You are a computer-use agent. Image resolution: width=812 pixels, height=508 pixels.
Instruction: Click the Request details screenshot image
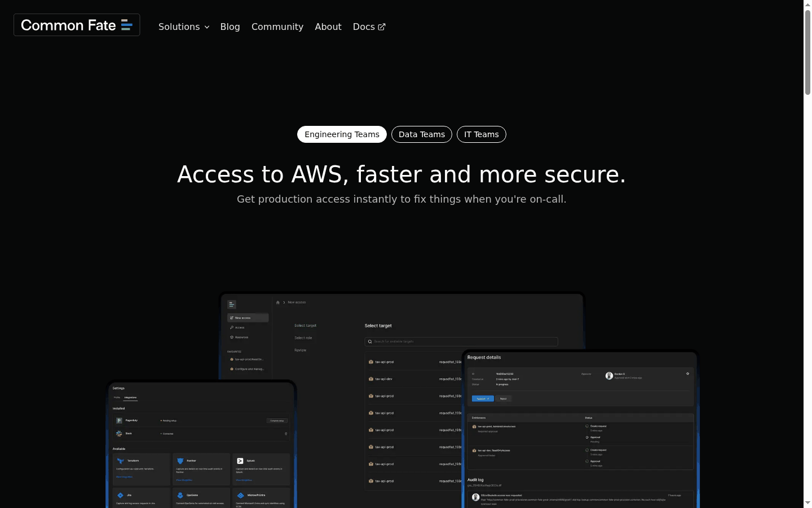pos(581,429)
